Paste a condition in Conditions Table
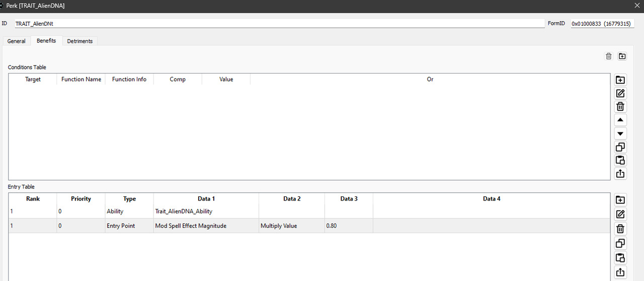This screenshot has width=644, height=281. pyautogui.click(x=620, y=160)
